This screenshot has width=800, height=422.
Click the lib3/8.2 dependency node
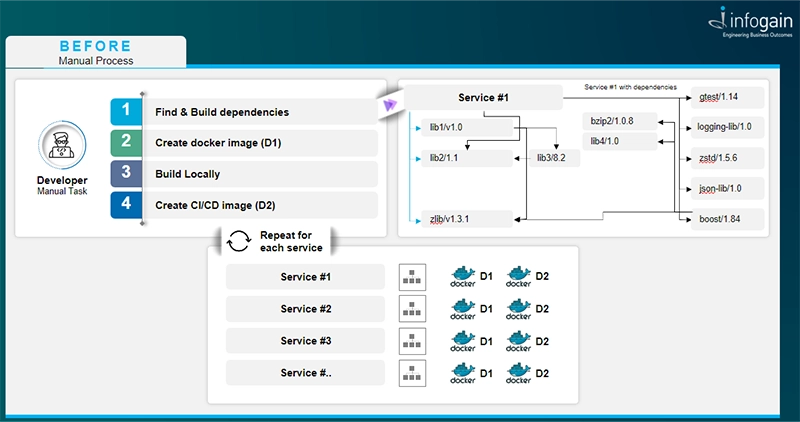(554, 158)
